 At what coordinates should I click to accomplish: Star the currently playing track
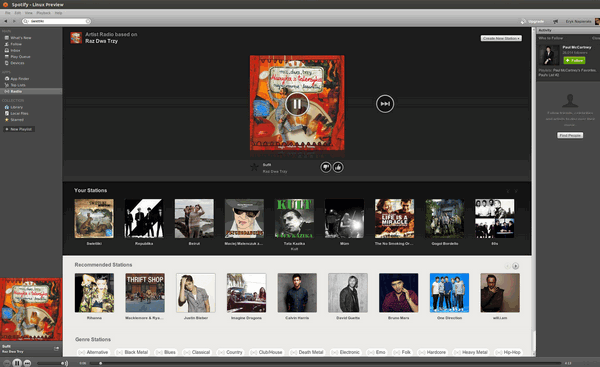point(254,167)
